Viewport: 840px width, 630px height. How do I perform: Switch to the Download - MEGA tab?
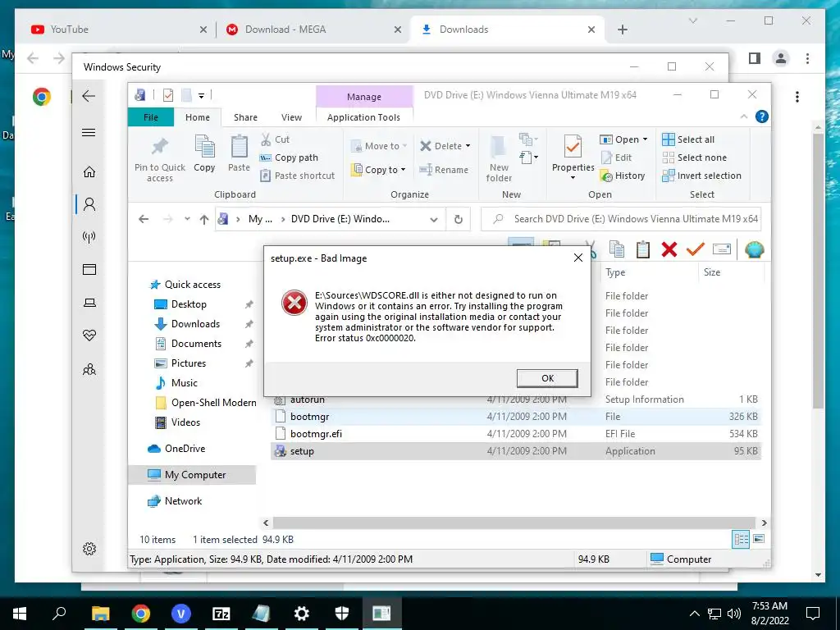pyautogui.click(x=314, y=30)
